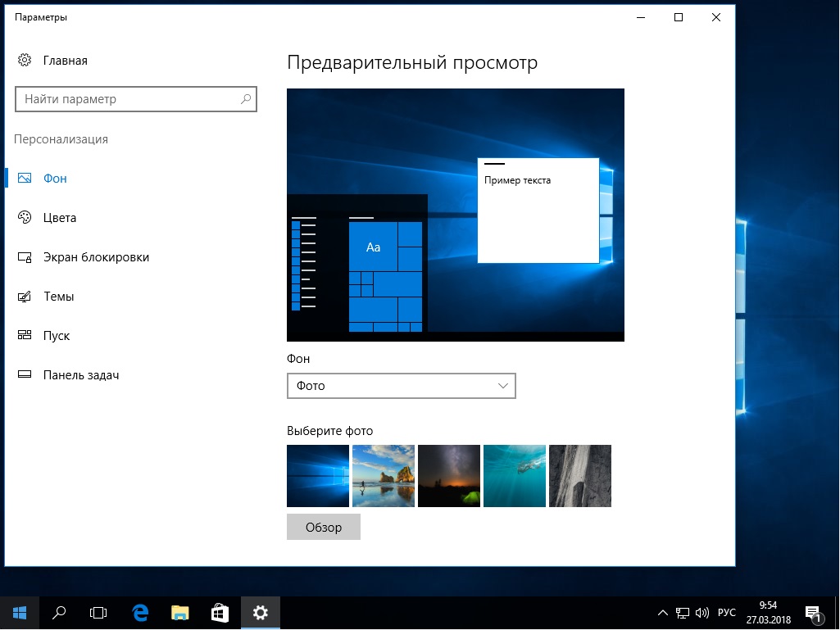Launch Microsoft Store from taskbar
The width and height of the screenshot is (840, 630).
point(220,612)
